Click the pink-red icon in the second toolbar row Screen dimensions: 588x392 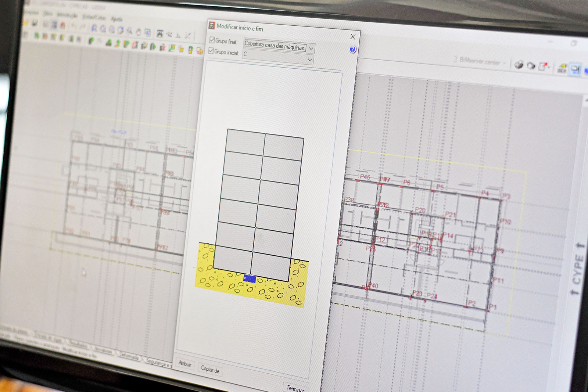[x=135, y=45]
